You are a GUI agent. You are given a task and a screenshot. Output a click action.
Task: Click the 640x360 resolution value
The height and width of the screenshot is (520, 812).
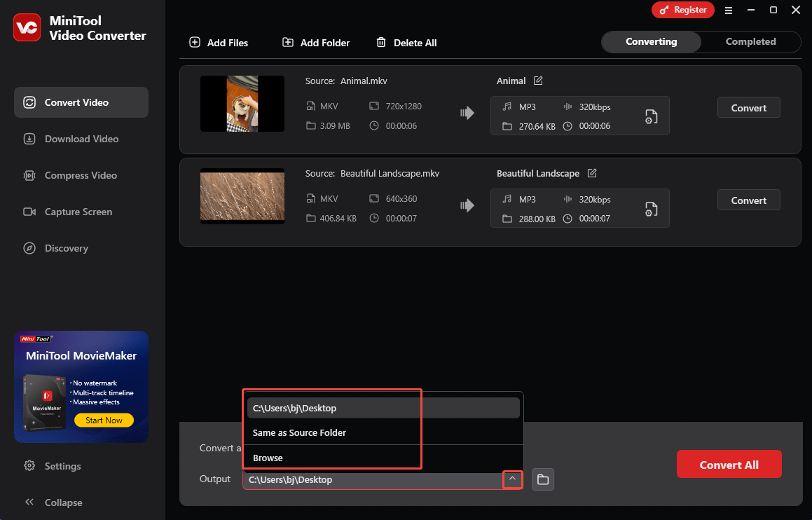pos(401,199)
